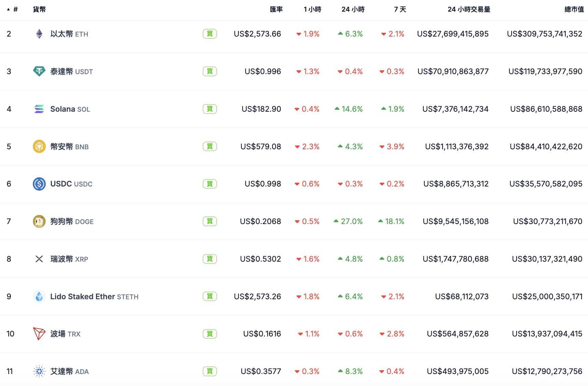This screenshot has height=386, width=588.
Task: Click DOGE price US$0.2068
Action: click(261, 221)
